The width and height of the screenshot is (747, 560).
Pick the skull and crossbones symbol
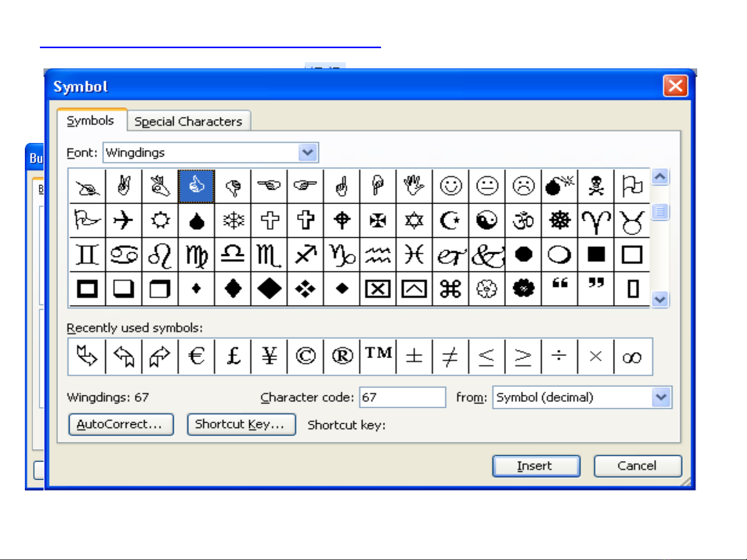(596, 185)
